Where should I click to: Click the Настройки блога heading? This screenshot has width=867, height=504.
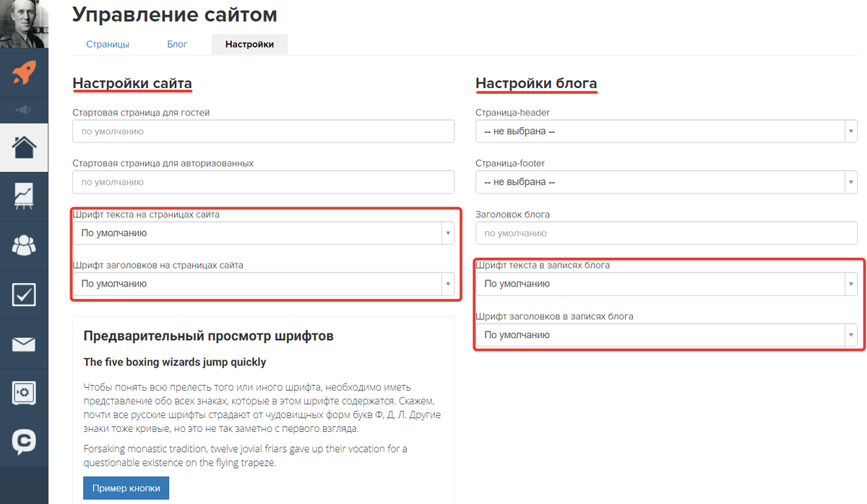point(536,83)
